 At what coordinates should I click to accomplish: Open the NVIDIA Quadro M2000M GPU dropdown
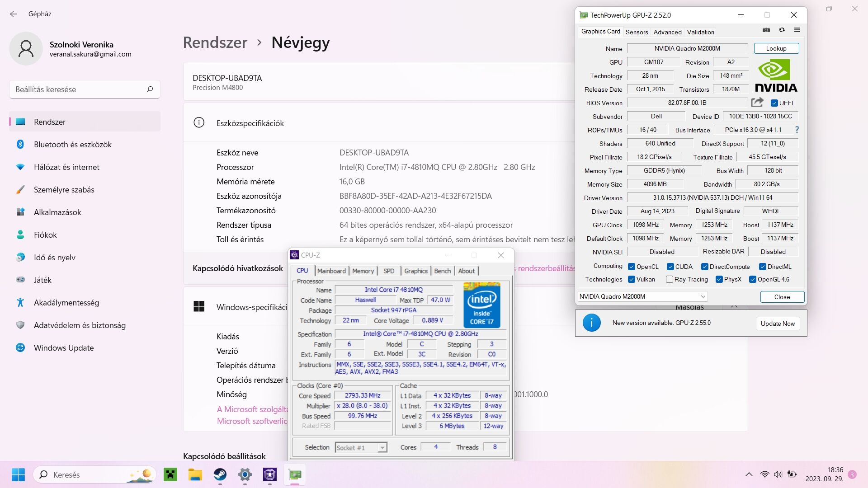pos(642,296)
